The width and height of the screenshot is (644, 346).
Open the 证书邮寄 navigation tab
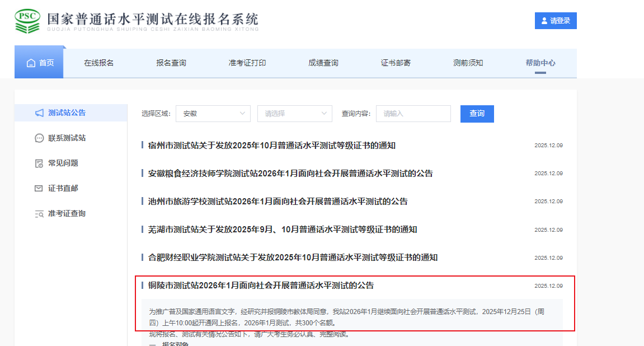coord(396,63)
